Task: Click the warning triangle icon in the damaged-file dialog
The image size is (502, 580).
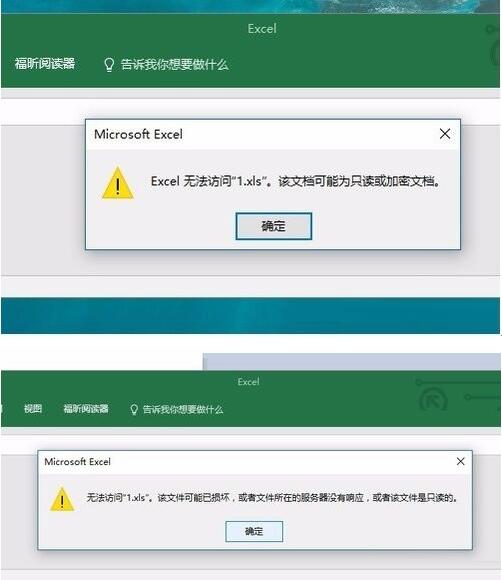Action: 62,499
